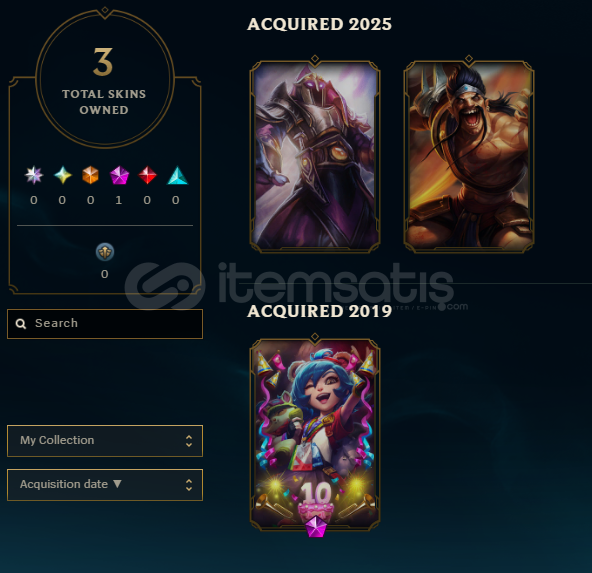Open the Draven skin card
This screenshot has height=573, width=592.
tap(469, 156)
